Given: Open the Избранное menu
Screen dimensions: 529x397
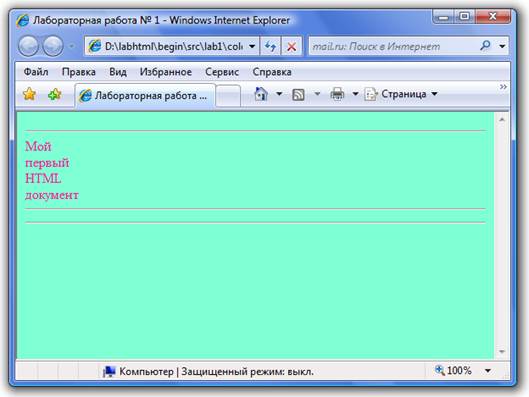Looking at the screenshot, I should click(166, 72).
